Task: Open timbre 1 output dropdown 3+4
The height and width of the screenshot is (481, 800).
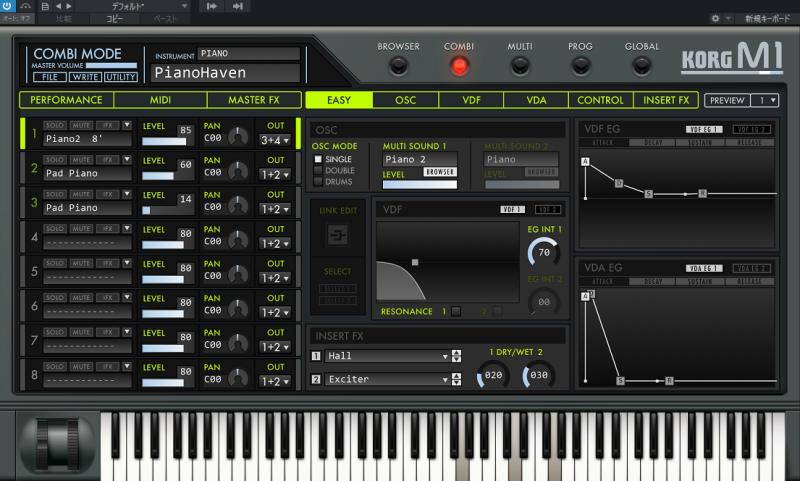Action: click(275, 141)
